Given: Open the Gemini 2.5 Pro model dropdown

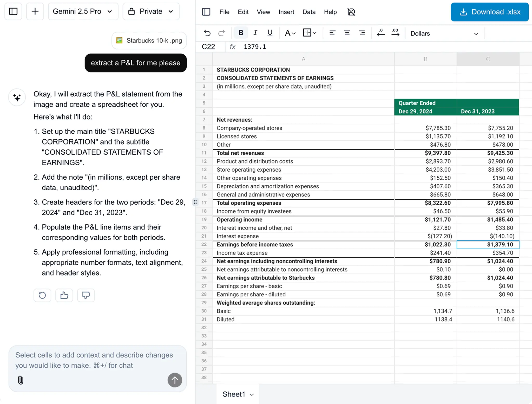Looking at the screenshot, I should (83, 11).
